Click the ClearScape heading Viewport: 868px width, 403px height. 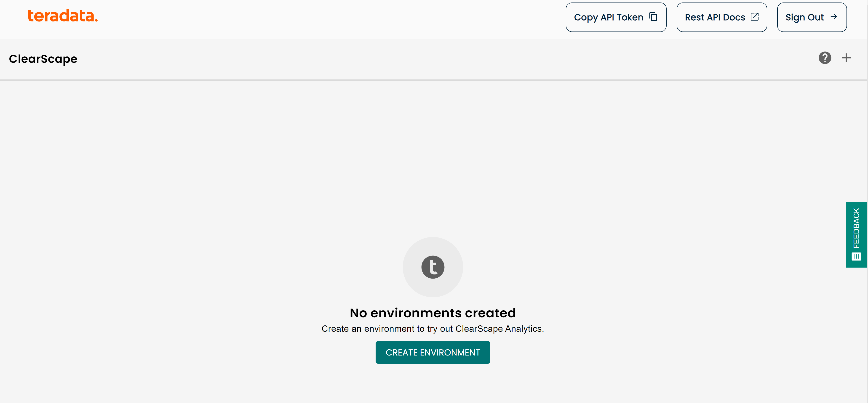click(x=43, y=59)
